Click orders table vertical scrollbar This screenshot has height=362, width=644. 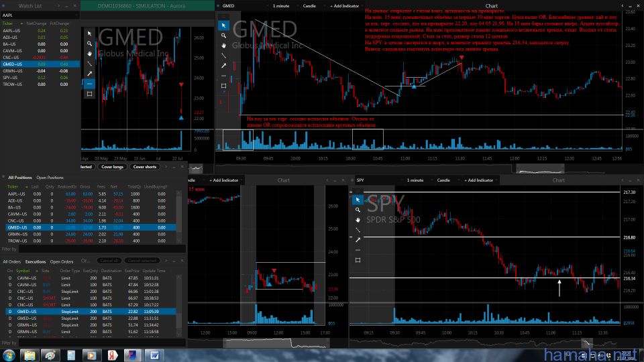tap(178, 306)
